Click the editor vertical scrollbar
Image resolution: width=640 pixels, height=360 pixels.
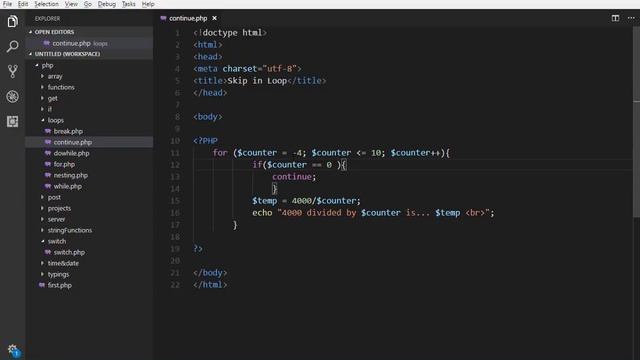pos(636,122)
